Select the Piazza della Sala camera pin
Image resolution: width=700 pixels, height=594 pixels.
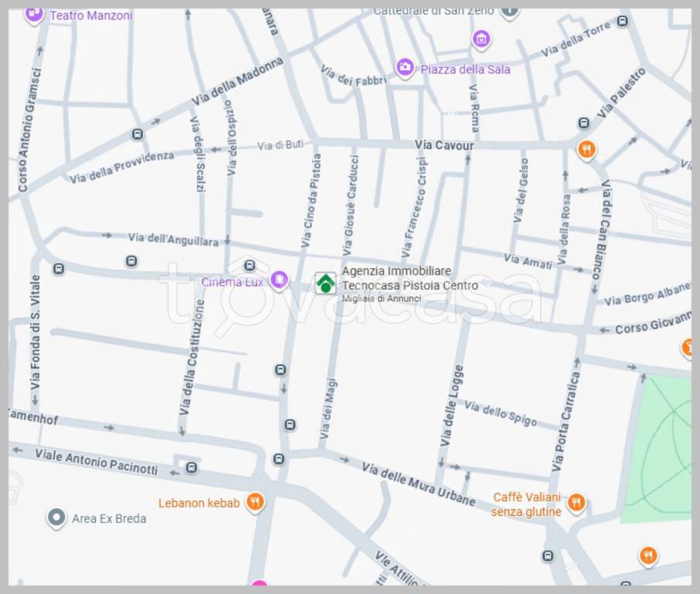click(x=405, y=68)
